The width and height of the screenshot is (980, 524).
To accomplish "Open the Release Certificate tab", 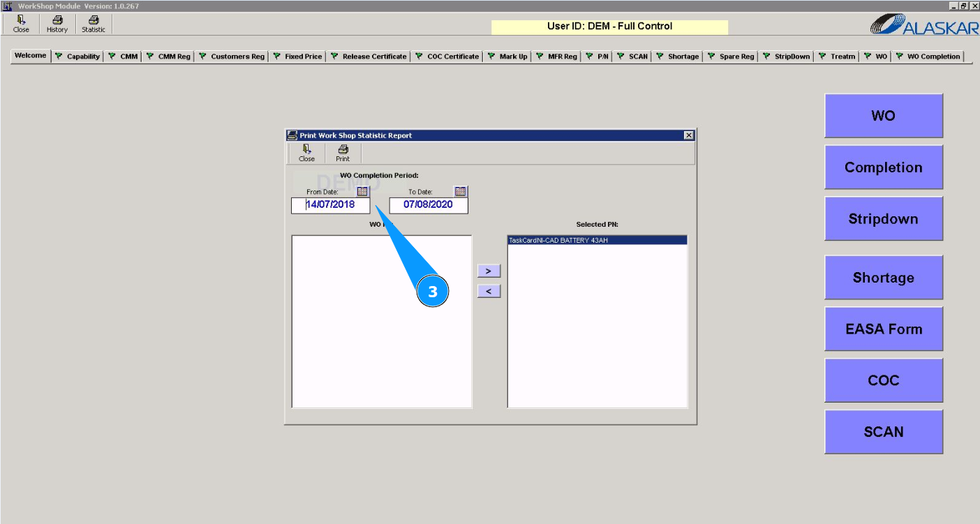I will pyautogui.click(x=369, y=57).
